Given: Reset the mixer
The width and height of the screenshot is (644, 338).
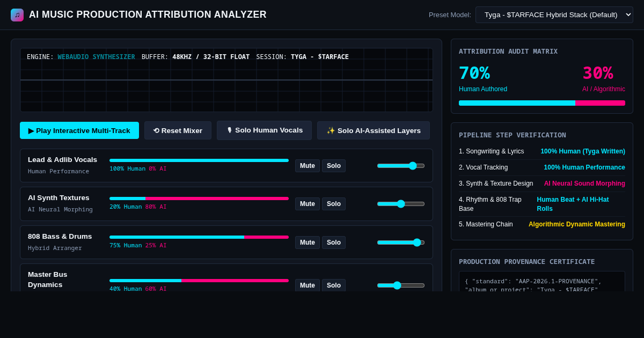Looking at the screenshot, I should [178, 130].
